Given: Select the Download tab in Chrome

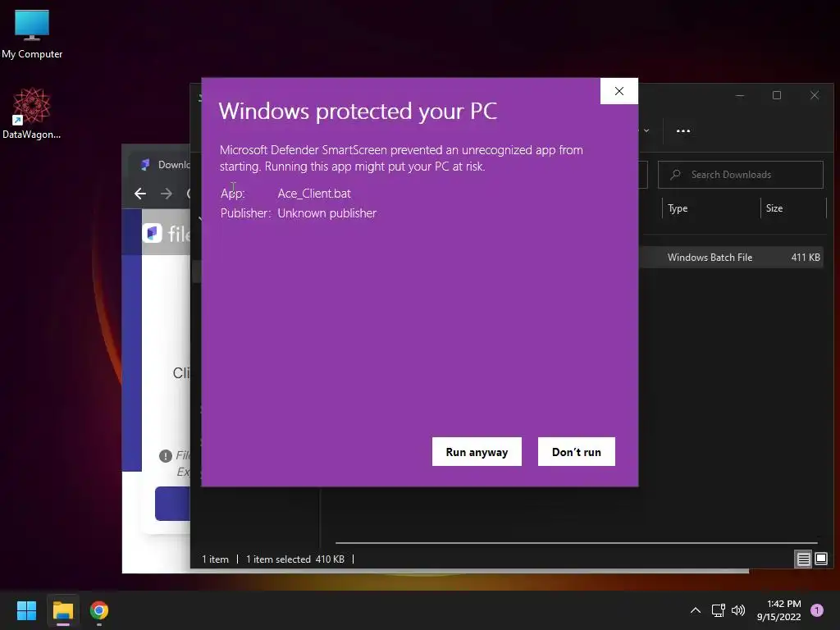Looking at the screenshot, I should pos(161,164).
